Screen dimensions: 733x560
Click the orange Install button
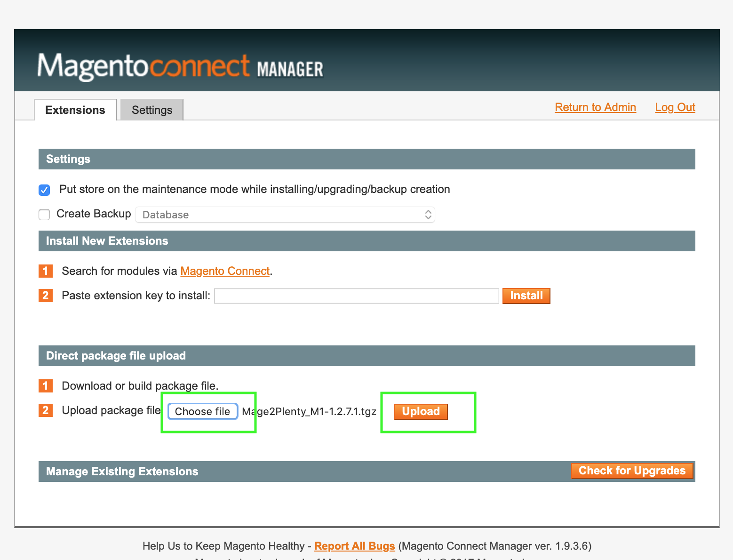pos(526,296)
